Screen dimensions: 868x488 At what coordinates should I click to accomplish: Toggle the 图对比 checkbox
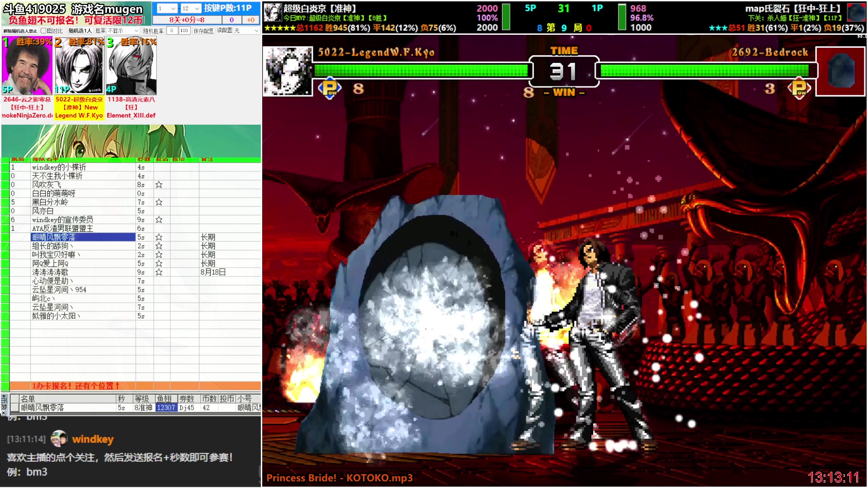click(43, 31)
